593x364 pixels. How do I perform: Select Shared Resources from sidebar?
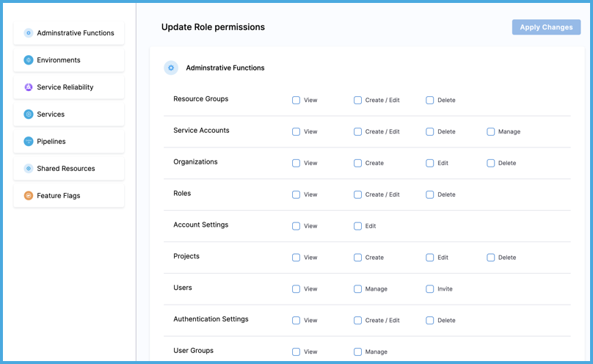click(69, 169)
